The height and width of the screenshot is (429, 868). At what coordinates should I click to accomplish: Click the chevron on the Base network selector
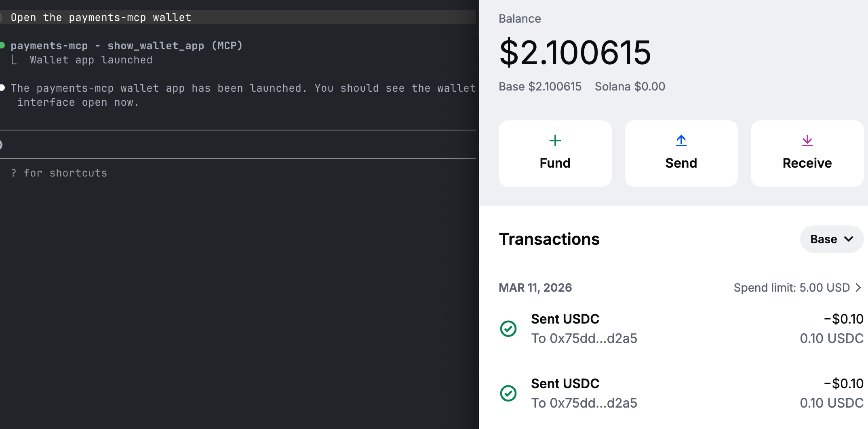[x=849, y=239]
